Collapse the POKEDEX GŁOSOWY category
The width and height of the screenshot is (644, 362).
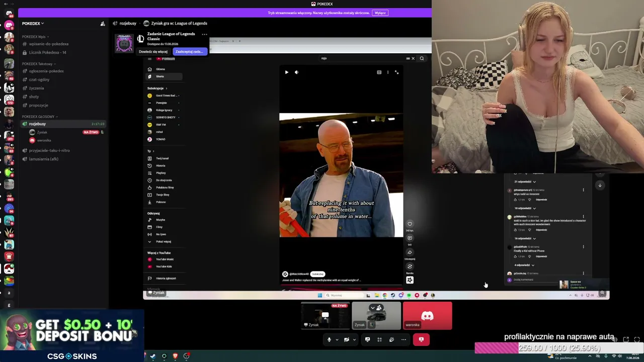(40, 117)
